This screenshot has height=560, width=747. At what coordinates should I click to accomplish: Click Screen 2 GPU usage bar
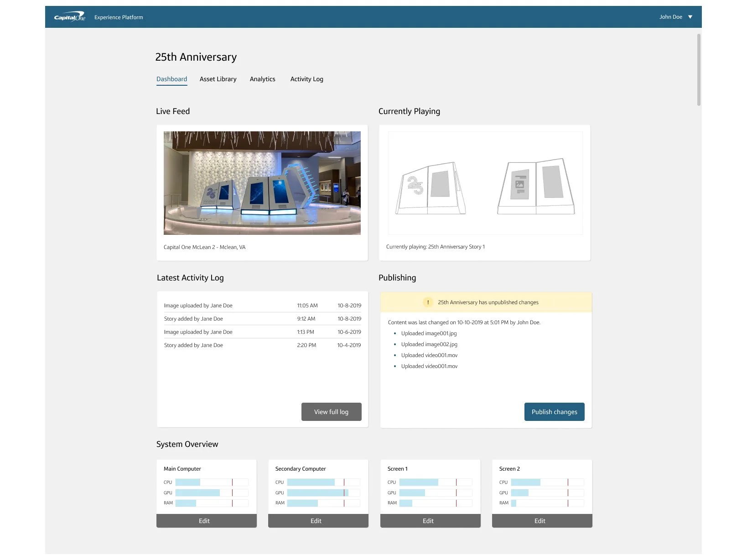(547, 493)
